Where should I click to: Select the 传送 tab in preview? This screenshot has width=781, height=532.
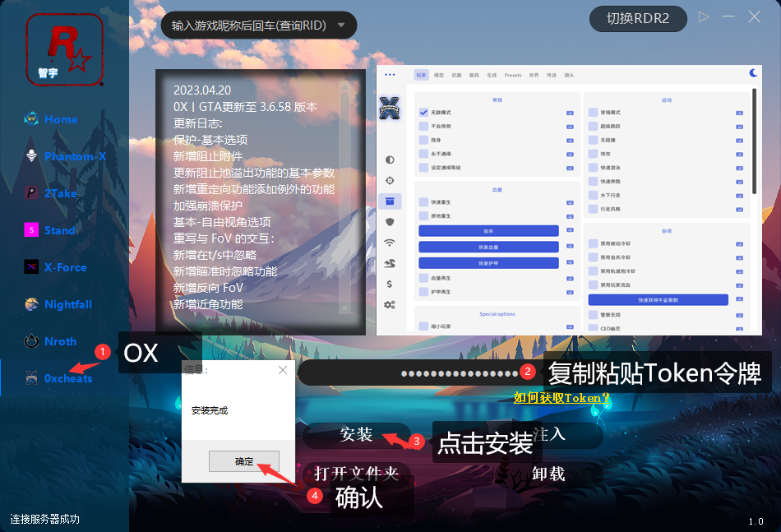(552, 75)
